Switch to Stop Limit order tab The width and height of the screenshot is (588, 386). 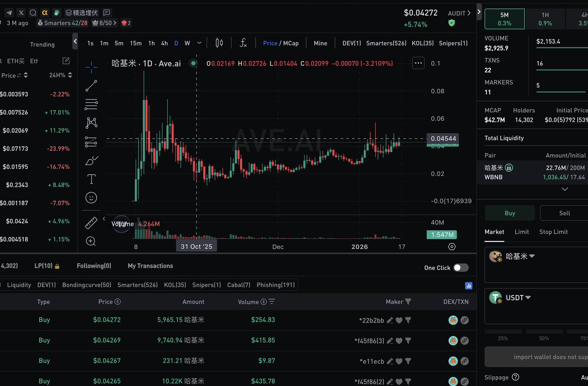click(554, 232)
